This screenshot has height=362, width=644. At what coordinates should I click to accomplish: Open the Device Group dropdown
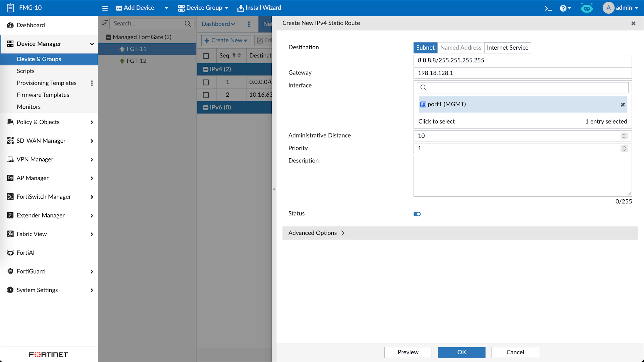203,8
